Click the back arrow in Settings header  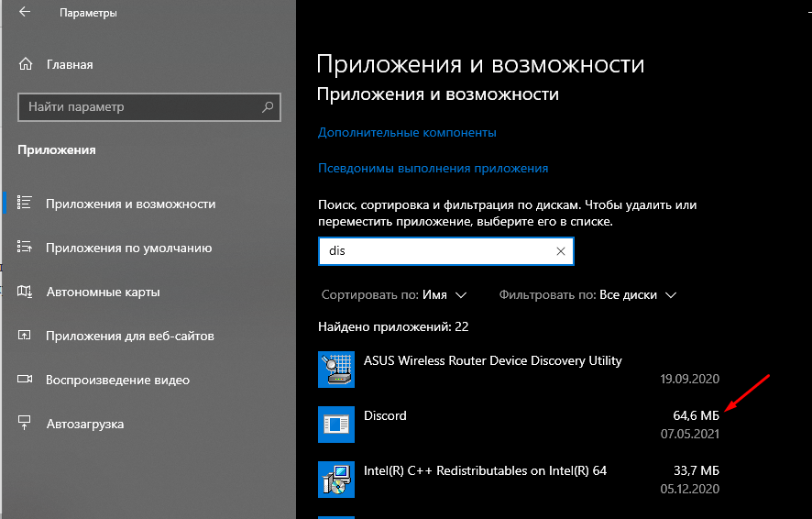(x=25, y=14)
